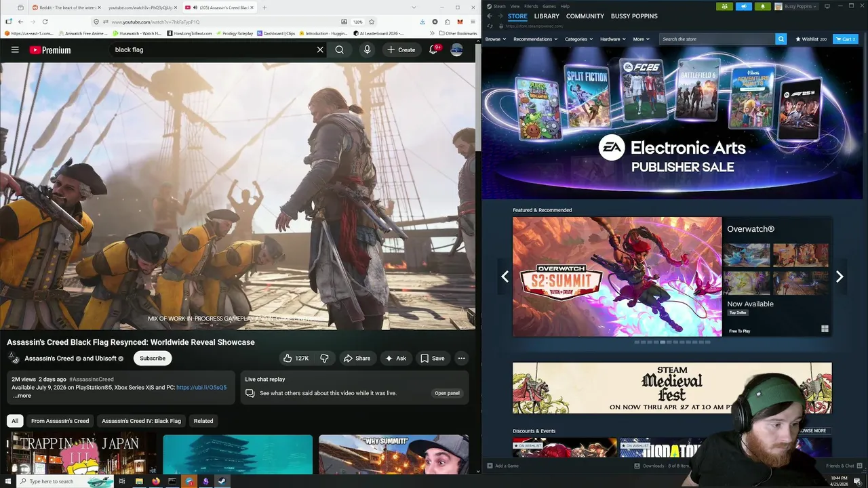
Task: Save video to playlist
Action: coord(433,358)
